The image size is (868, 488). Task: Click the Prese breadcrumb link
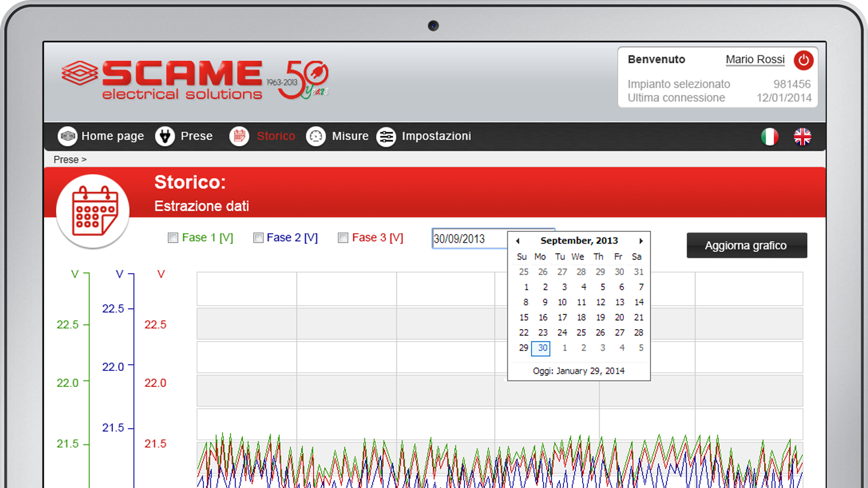66,159
